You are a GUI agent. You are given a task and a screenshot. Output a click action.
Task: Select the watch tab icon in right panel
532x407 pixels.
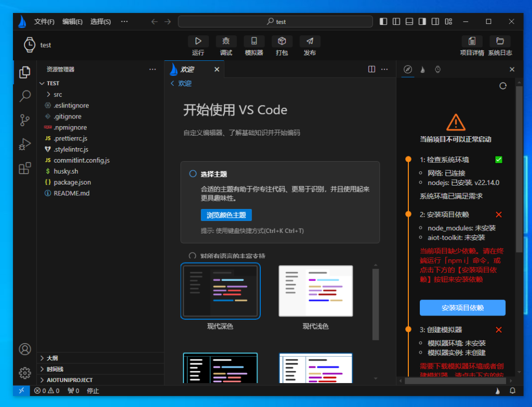click(437, 69)
